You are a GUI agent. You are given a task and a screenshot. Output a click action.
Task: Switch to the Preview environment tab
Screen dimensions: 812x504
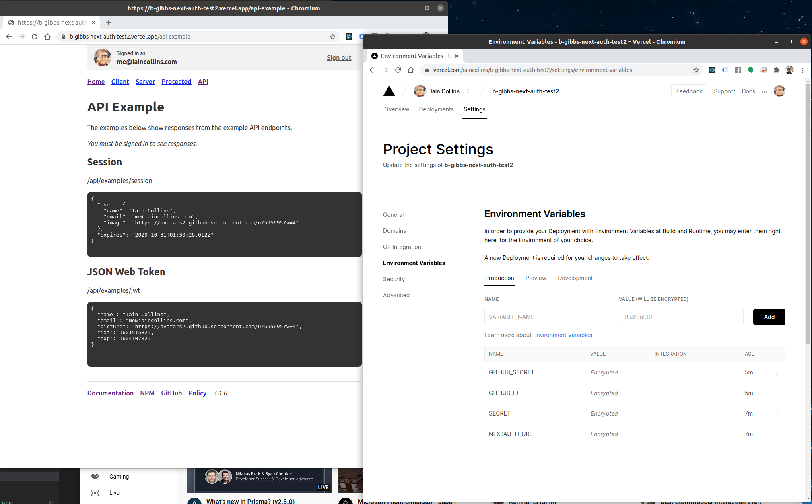pyautogui.click(x=536, y=278)
